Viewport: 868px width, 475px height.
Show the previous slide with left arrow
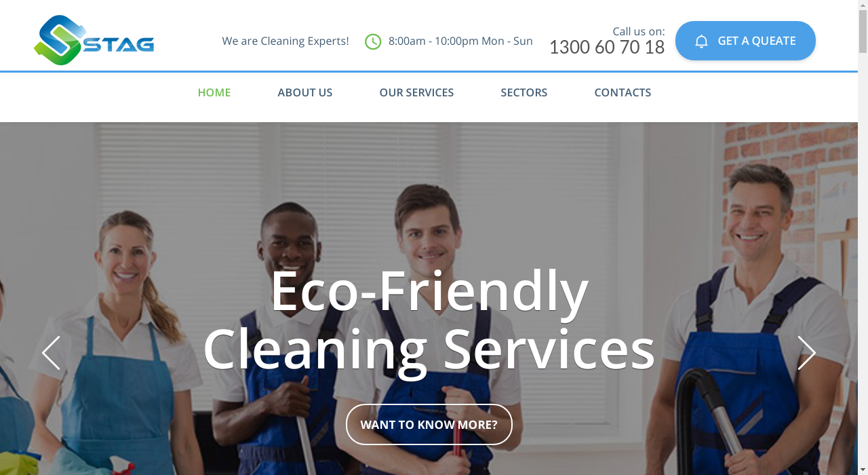[51, 353]
